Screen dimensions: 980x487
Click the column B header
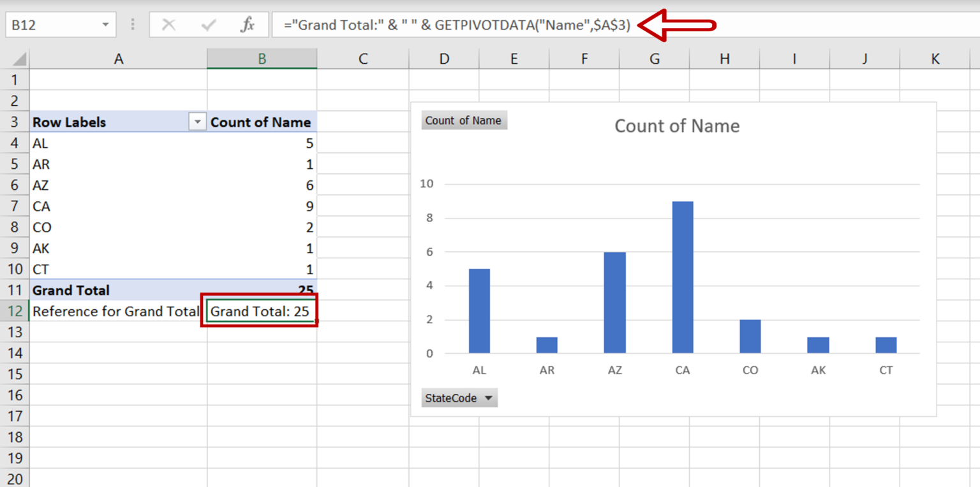[262, 58]
